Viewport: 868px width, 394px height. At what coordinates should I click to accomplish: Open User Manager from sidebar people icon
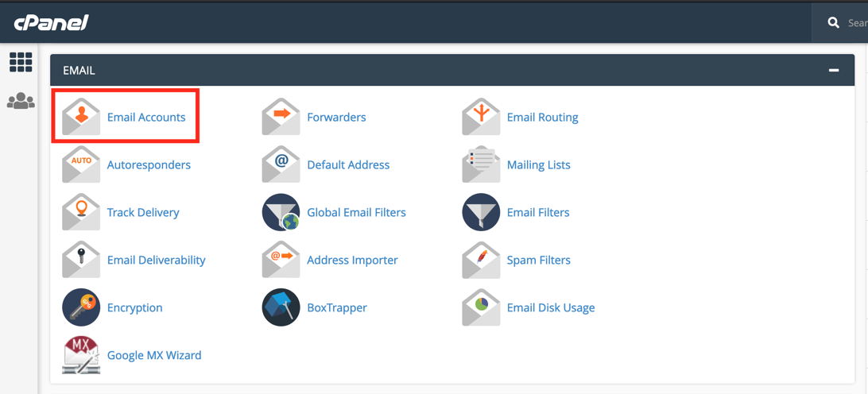click(x=21, y=102)
